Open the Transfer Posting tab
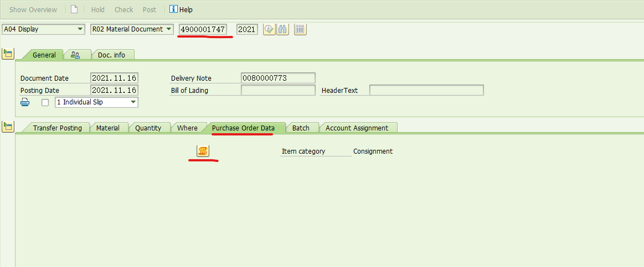The image size is (644, 267). tap(58, 128)
